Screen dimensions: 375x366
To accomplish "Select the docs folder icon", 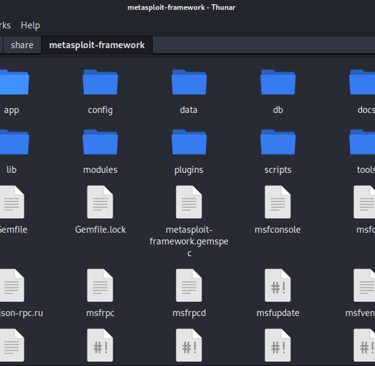I will tap(362, 82).
